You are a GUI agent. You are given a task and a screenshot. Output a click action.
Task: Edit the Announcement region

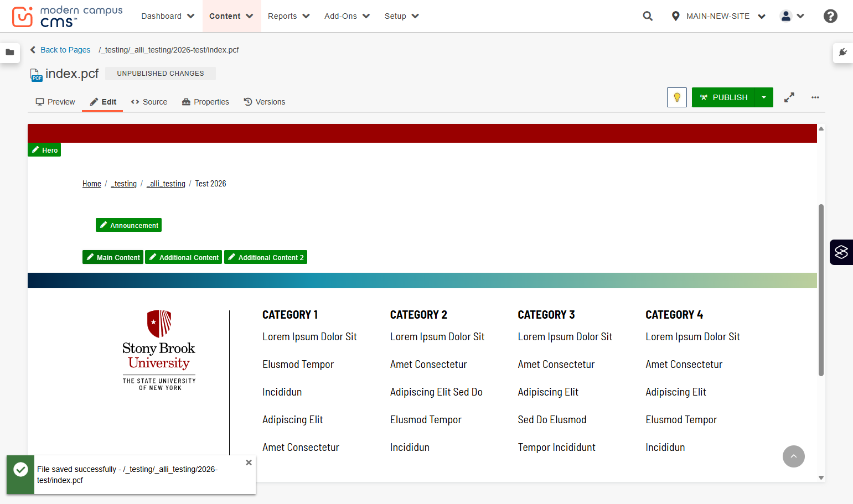click(x=128, y=225)
